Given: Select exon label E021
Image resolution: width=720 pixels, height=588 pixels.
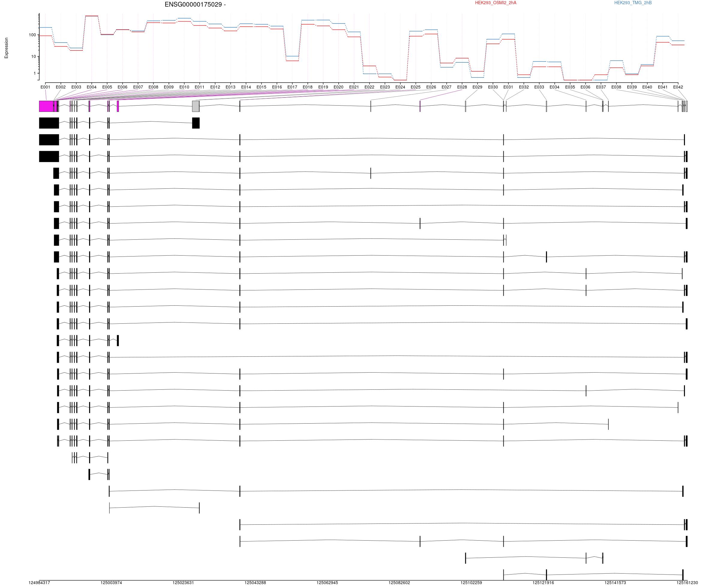Looking at the screenshot, I should click(x=354, y=87).
